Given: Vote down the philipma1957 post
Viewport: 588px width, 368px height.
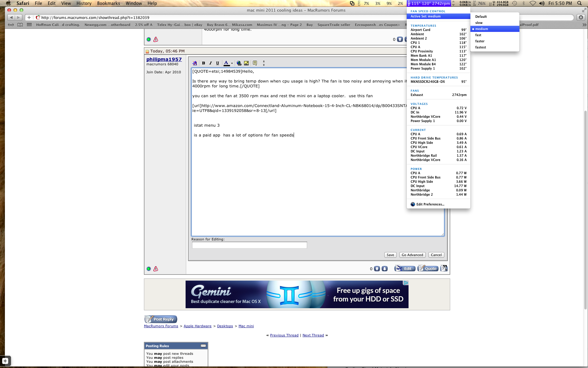Looking at the screenshot, I should [x=385, y=269].
